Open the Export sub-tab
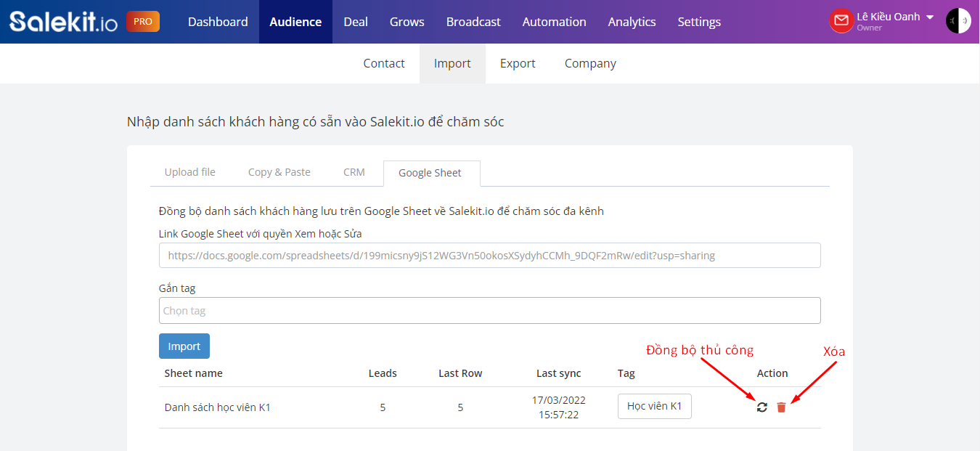This screenshot has width=980, height=451. (x=518, y=63)
